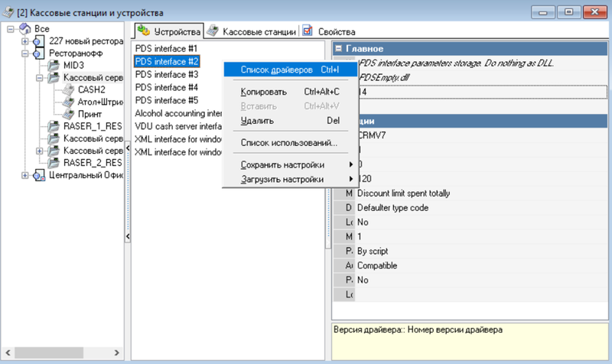Choose Список драйверов from context menu
Viewport: 612px width, 364px height.
click(290, 70)
